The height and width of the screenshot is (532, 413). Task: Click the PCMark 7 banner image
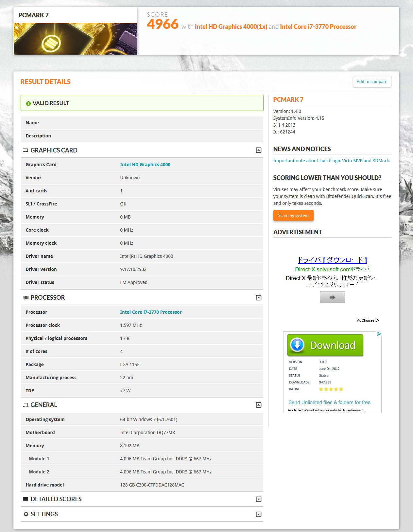pos(75,39)
